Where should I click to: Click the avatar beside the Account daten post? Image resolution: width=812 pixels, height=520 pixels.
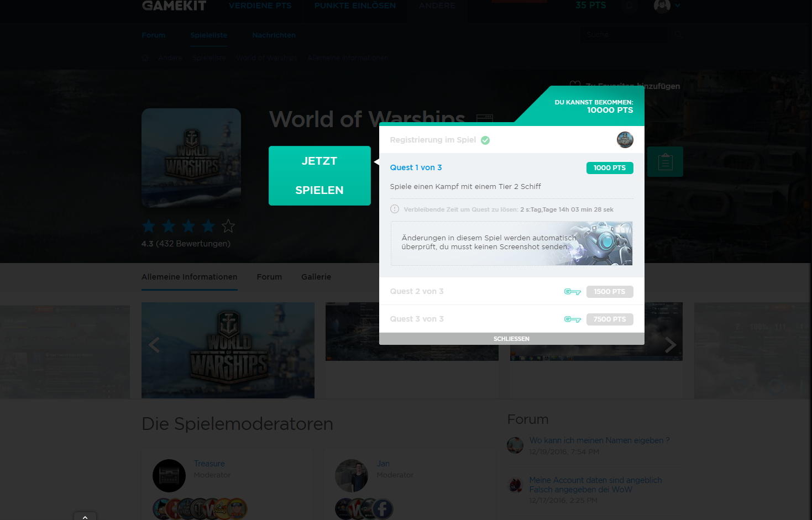click(515, 485)
